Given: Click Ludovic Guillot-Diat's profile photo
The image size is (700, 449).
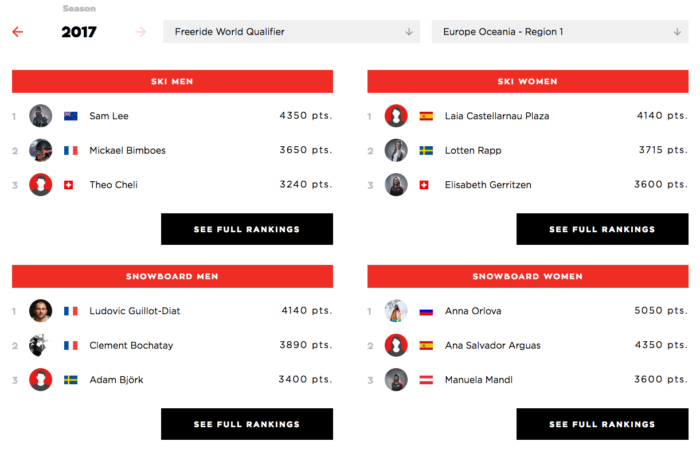Looking at the screenshot, I should point(41,311).
